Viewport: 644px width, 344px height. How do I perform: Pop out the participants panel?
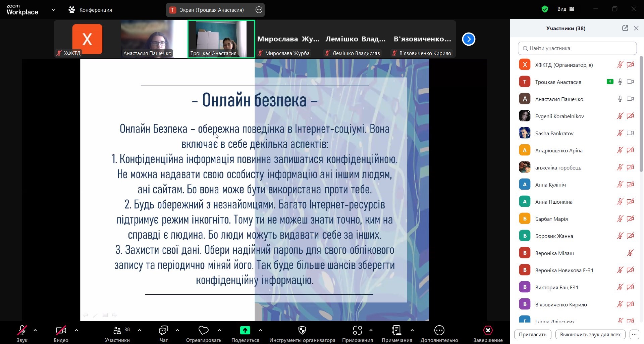click(625, 28)
